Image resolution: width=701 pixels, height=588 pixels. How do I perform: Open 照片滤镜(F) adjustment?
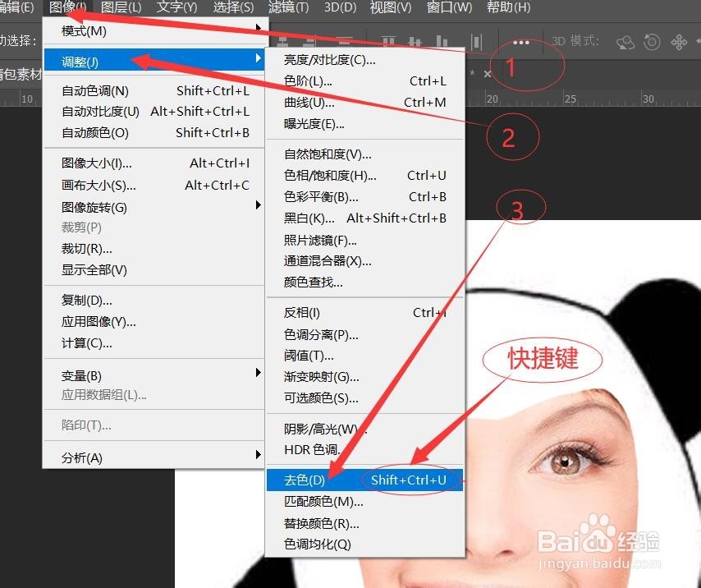[x=365, y=240]
